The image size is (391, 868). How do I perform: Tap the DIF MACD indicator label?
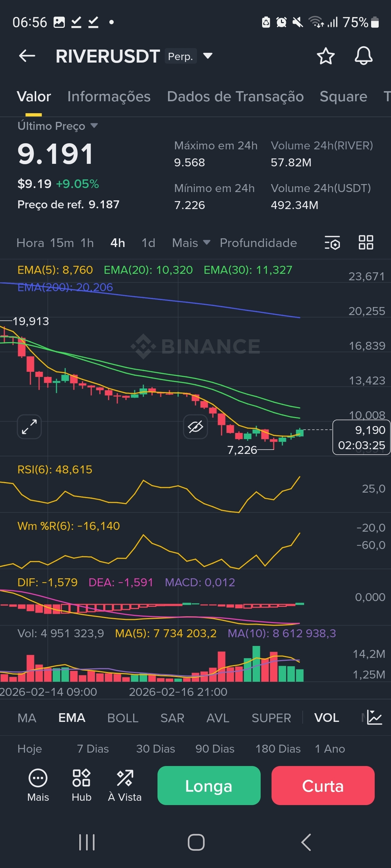tap(47, 582)
